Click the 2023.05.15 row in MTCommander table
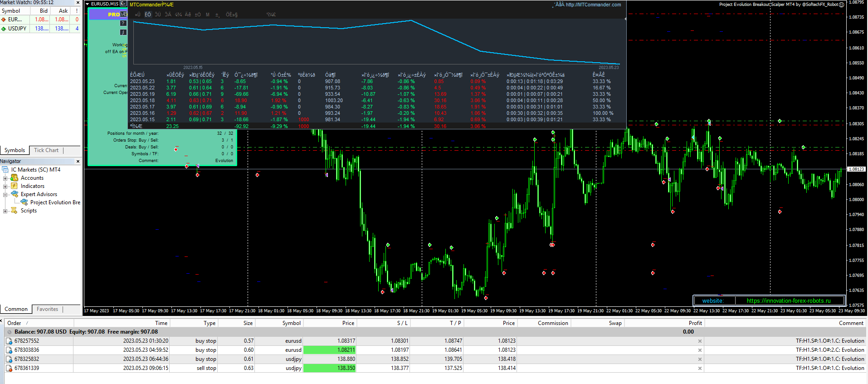The image size is (868, 384). click(x=377, y=120)
